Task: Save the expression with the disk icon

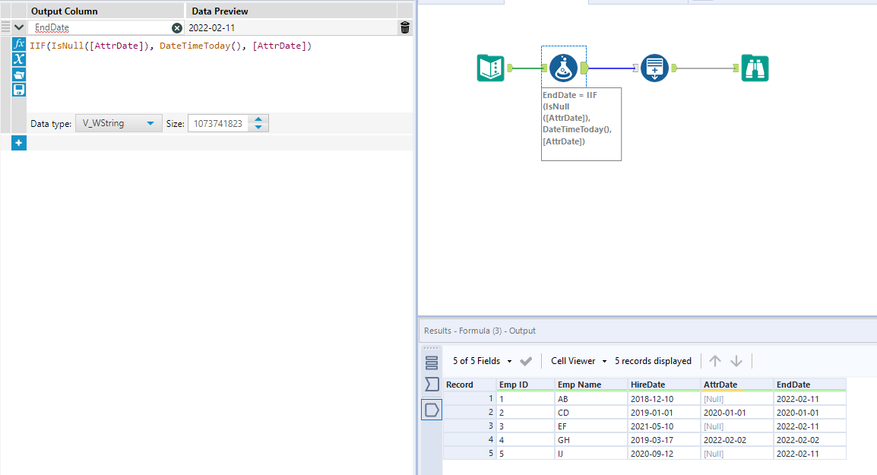Action: pos(19,90)
